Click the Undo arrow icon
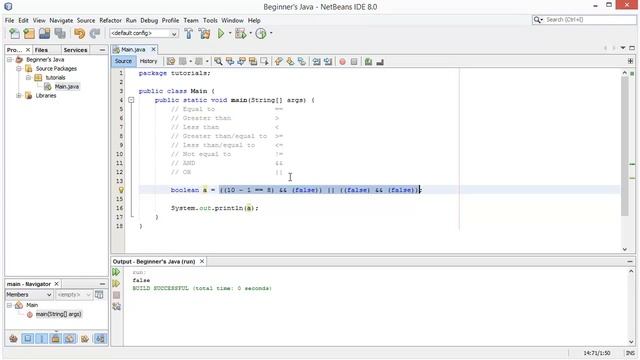Image resolution: width=640 pixels, height=360 pixels. pos(80,33)
